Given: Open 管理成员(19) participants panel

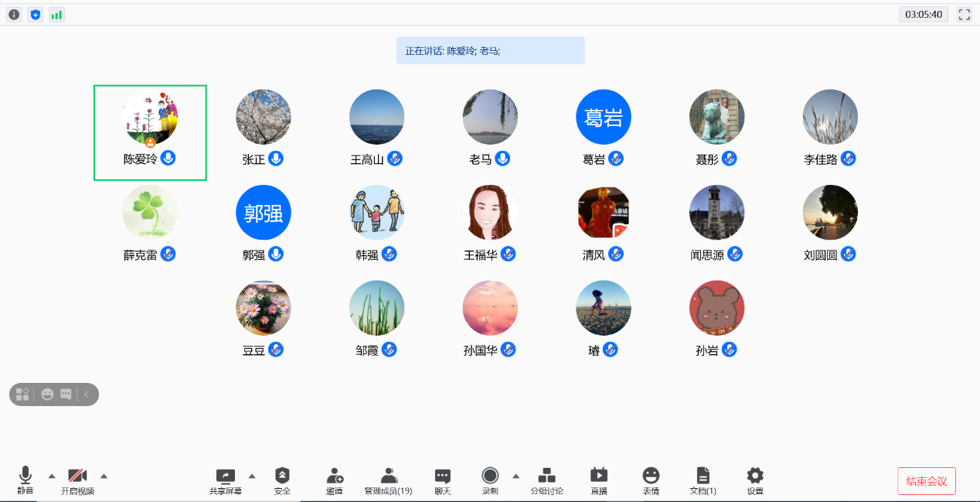Looking at the screenshot, I should coord(389,480).
